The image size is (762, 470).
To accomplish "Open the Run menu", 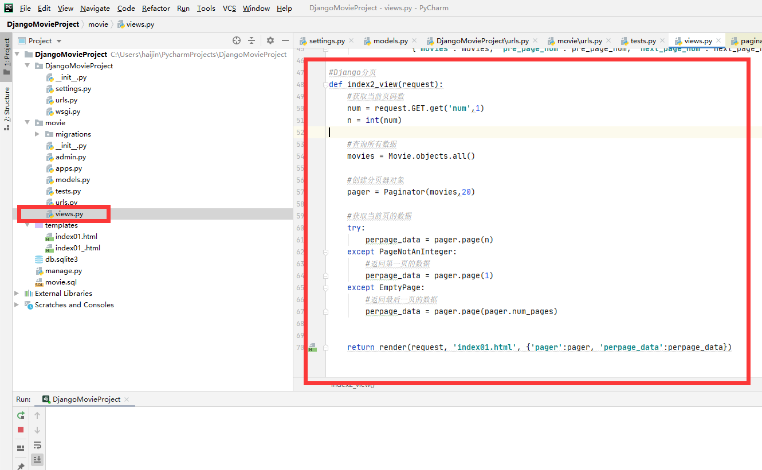I will 183,8.
